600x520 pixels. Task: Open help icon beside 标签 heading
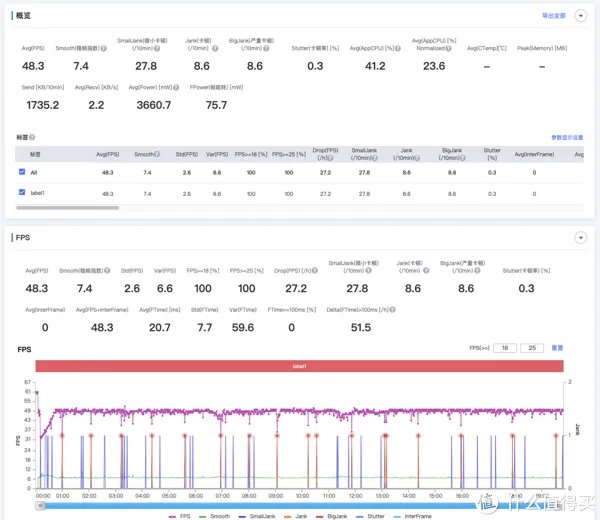pos(32,137)
